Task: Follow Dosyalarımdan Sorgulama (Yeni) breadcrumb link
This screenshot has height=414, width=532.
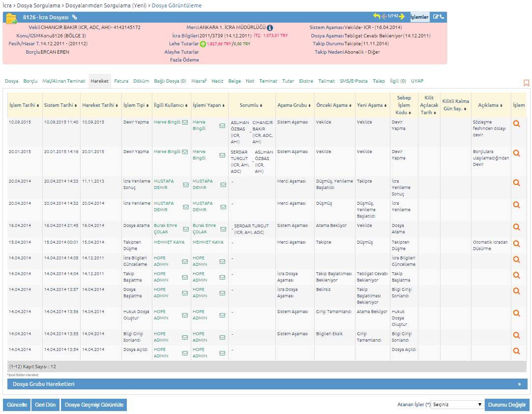Action: click(106, 5)
